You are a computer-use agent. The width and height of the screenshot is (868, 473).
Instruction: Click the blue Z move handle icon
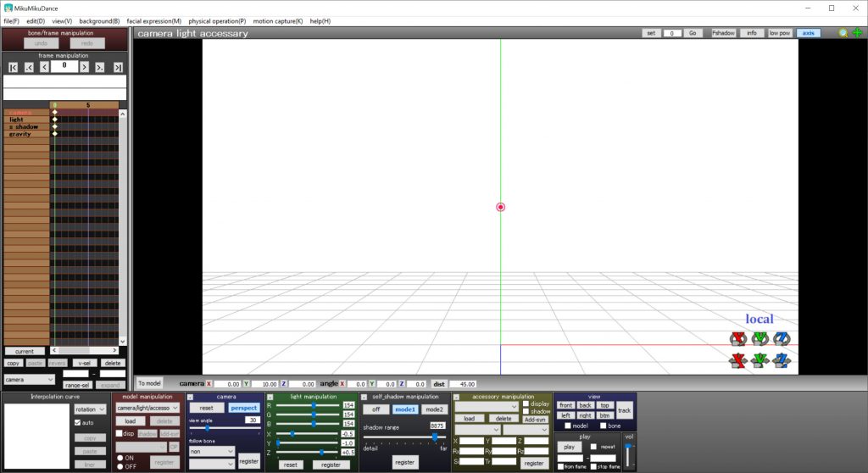click(x=782, y=360)
